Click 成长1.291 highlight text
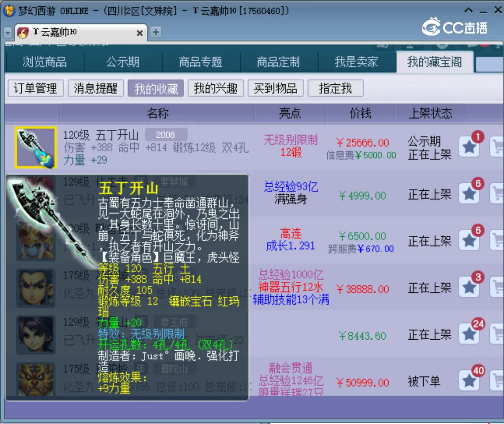This screenshot has height=424, width=504. pos(291,246)
